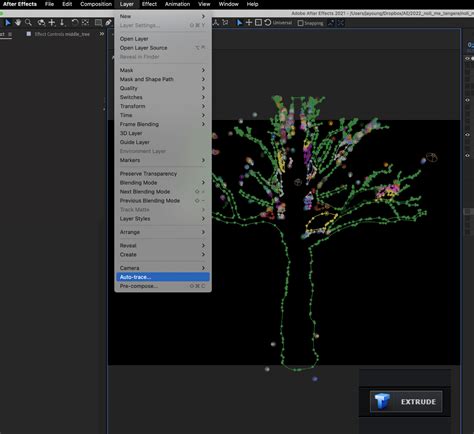Enable the Snapping checkbox
The image size is (474, 434).
300,23
